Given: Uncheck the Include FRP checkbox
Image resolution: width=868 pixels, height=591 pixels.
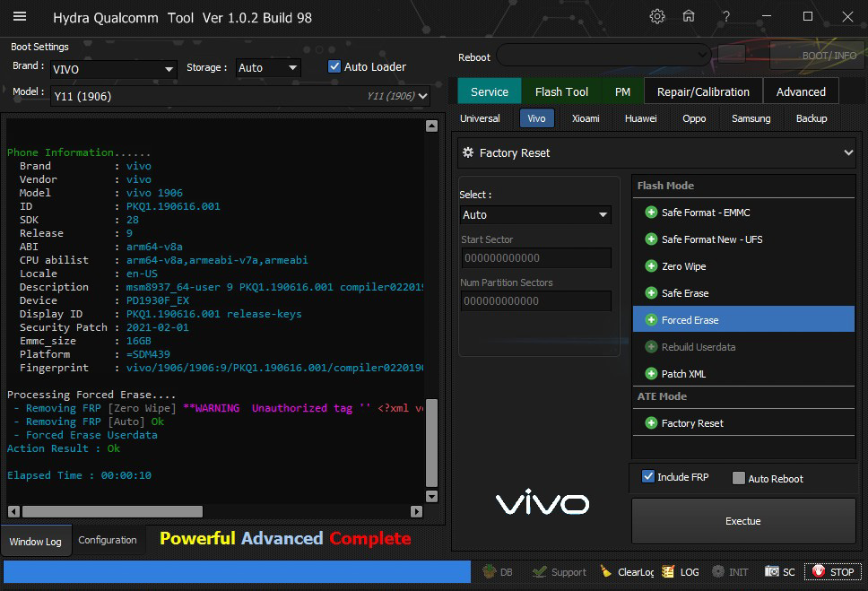Looking at the screenshot, I should coord(648,477).
